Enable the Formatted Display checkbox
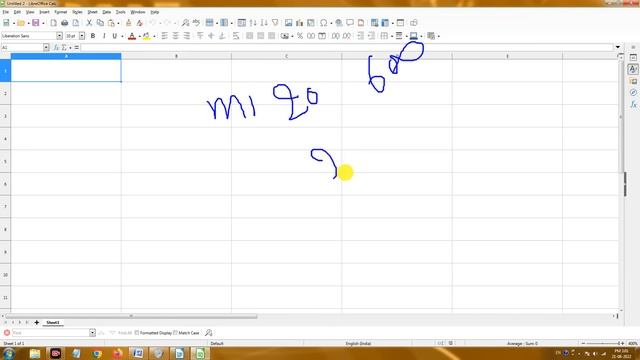The width and height of the screenshot is (640, 360). [137, 333]
